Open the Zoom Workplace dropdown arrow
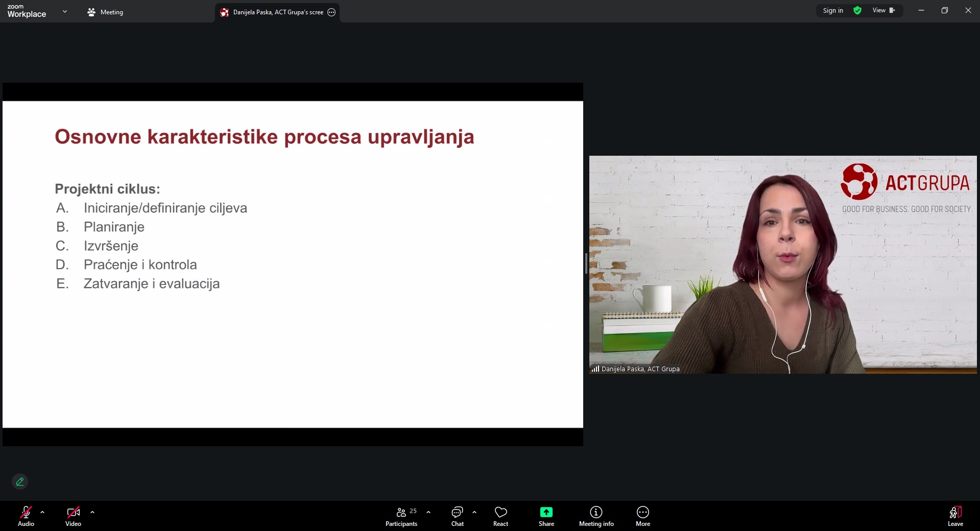Image resolution: width=980 pixels, height=531 pixels. pyautogui.click(x=65, y=11)
